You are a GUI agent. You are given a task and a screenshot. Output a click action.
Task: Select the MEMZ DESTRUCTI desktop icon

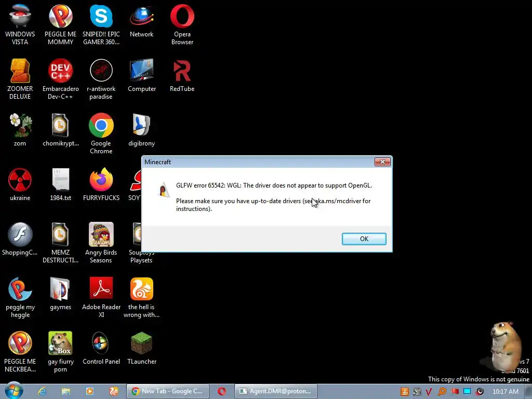tap(60, 243)
